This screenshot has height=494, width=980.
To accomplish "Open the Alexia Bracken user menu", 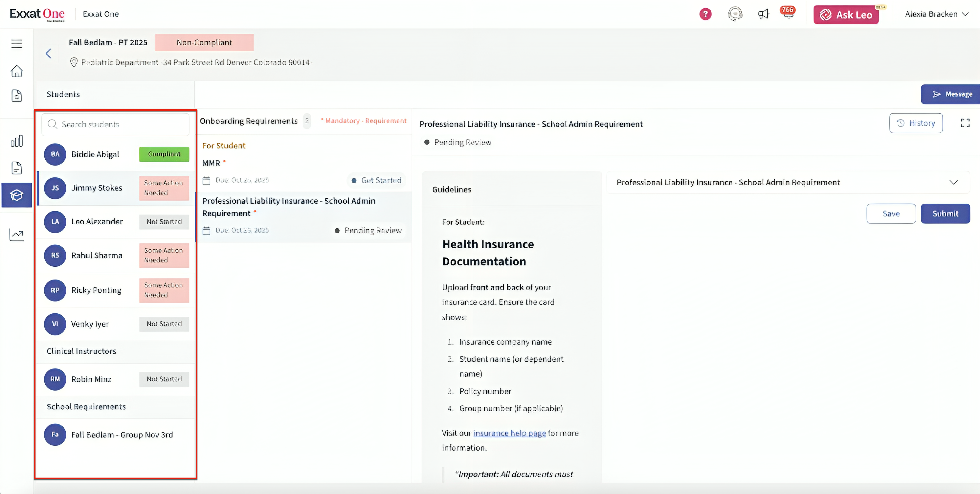I will (936, 14).
